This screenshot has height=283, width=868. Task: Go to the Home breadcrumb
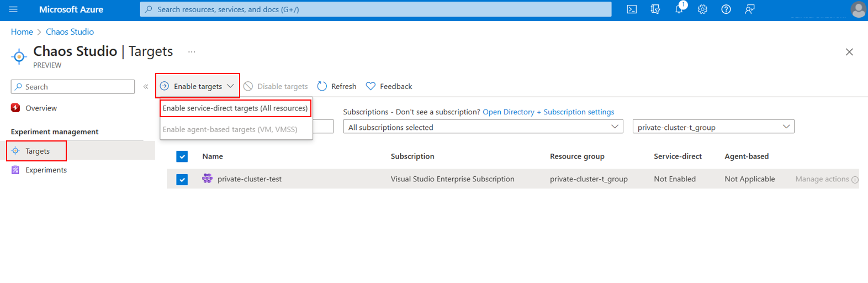click(x=22, y=32)
